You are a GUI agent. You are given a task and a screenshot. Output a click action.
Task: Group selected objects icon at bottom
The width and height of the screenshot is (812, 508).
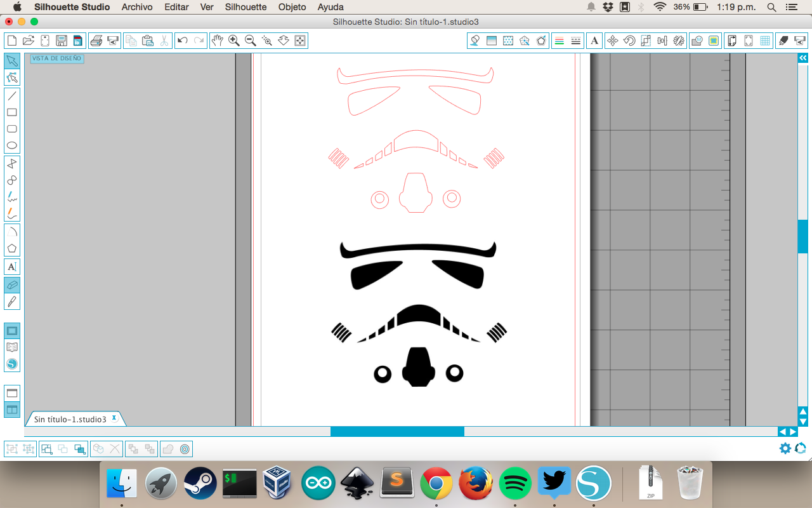pyautogui.click(x=11, y=449)
